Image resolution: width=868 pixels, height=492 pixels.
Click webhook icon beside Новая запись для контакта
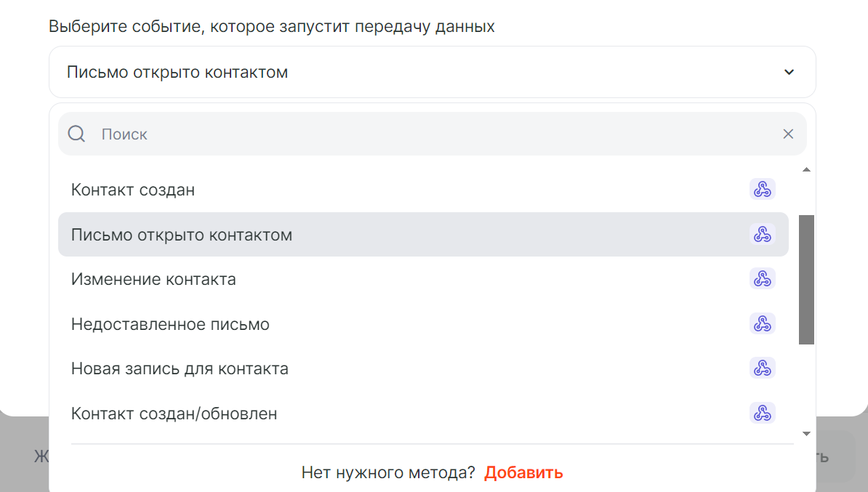pos(763,368)
